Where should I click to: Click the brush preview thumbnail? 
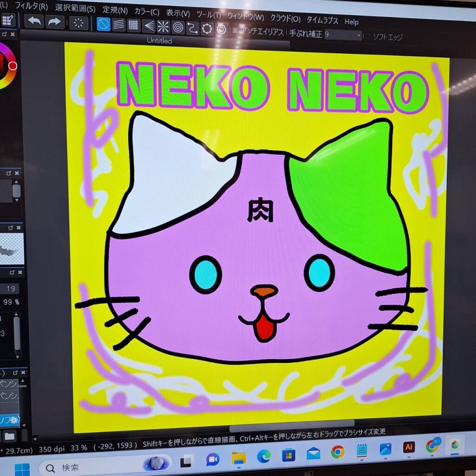(11, 249)
